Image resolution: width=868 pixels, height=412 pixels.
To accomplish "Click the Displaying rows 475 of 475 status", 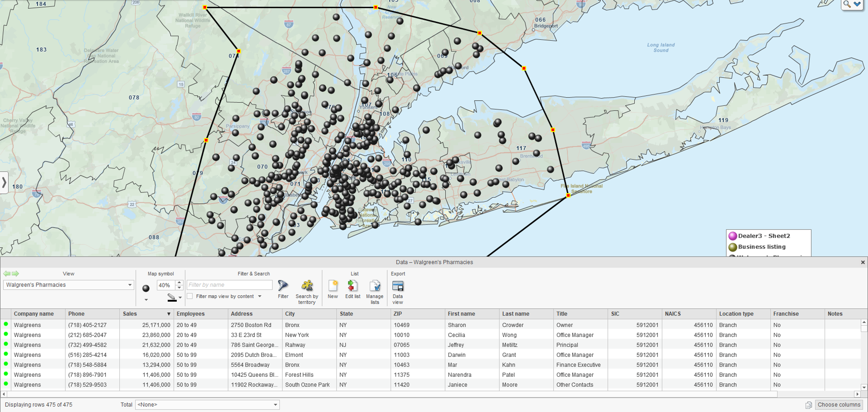I will tap(38, 405).
